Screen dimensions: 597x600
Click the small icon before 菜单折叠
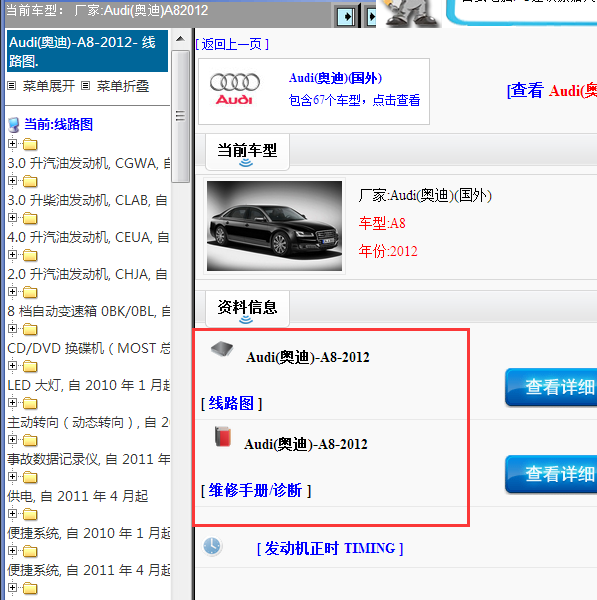[86, 86]
